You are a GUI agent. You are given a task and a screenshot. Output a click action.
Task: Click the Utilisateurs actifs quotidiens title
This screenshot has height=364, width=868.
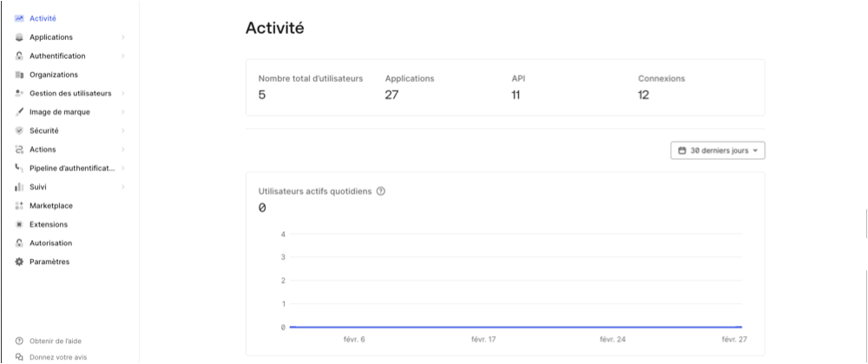315,191
